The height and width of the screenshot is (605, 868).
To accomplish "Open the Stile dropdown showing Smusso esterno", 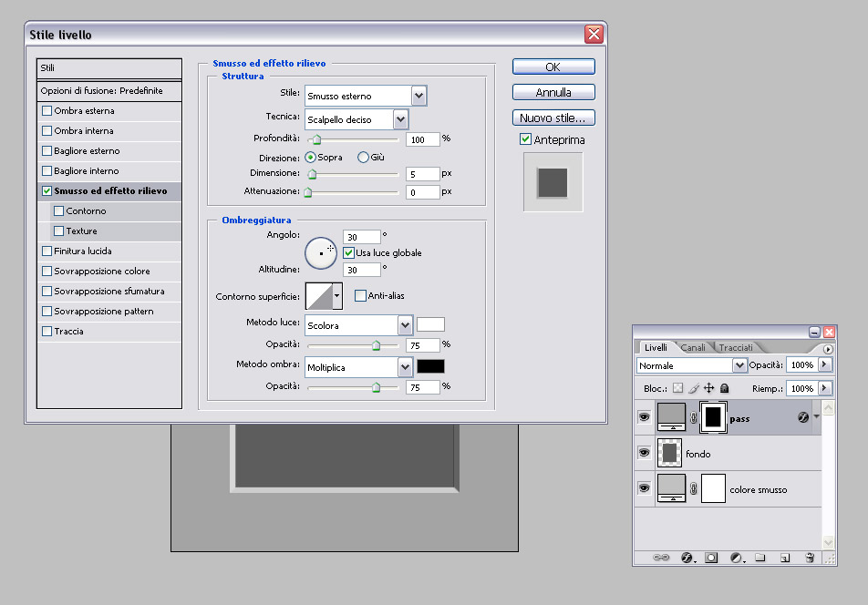I will coord(418,96).
